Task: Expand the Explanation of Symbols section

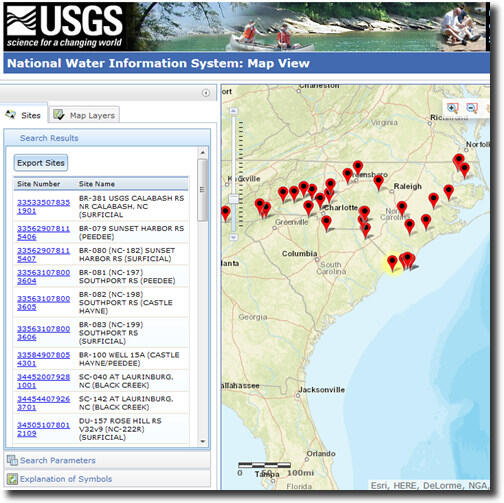Action: point(107,479)
